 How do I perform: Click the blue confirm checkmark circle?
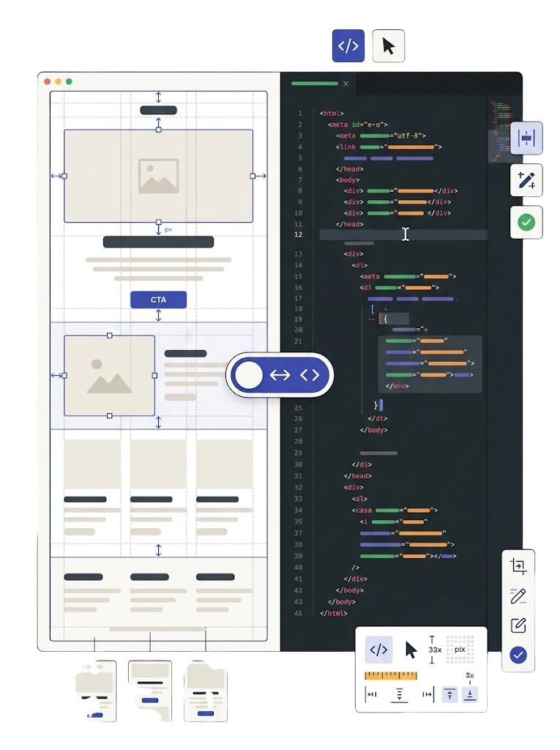tap(518, 655)
